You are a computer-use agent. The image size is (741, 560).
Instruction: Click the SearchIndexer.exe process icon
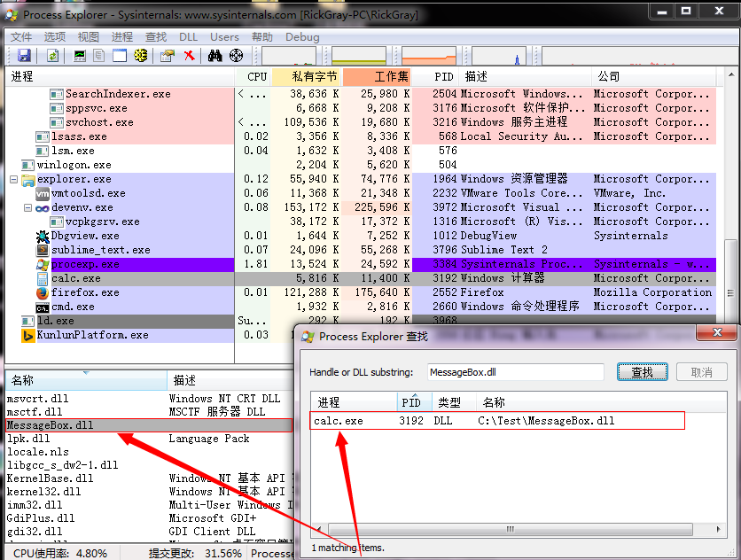point(57,95)
